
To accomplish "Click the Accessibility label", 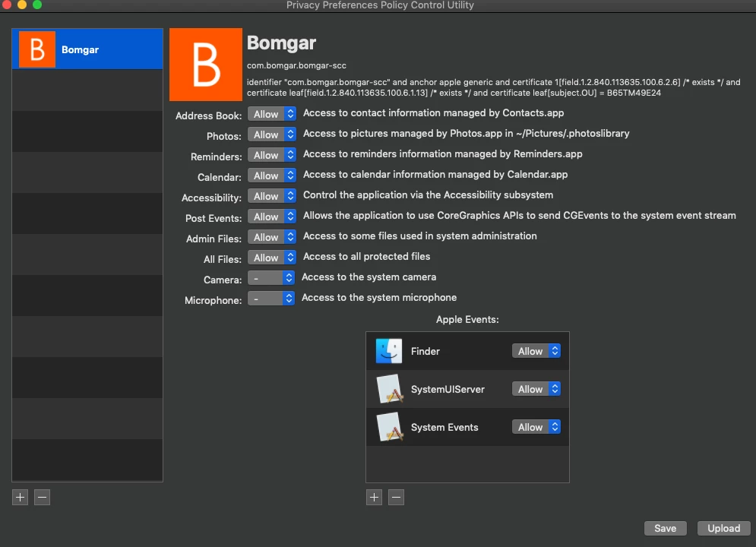I will [x=212, y=198].
